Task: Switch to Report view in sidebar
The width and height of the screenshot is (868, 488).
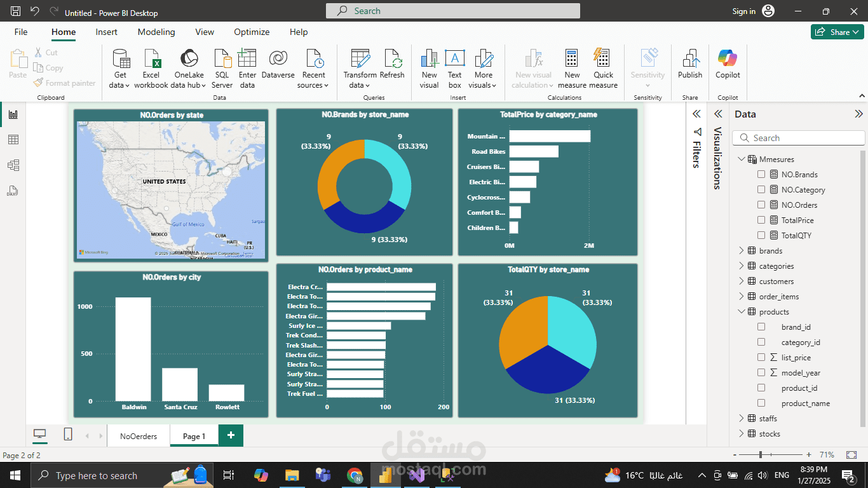Action: pyautogui.click(x=13, y=114)
